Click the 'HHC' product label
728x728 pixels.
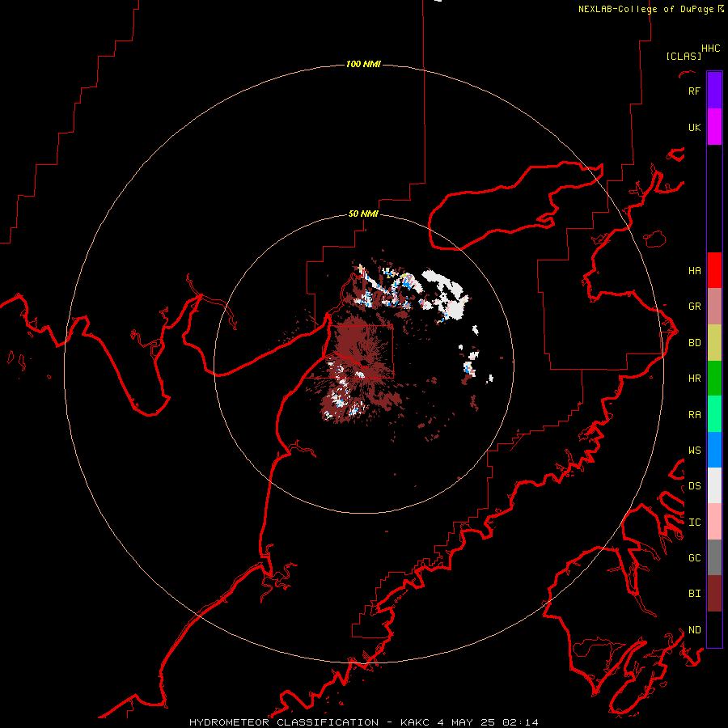[711, 49]
